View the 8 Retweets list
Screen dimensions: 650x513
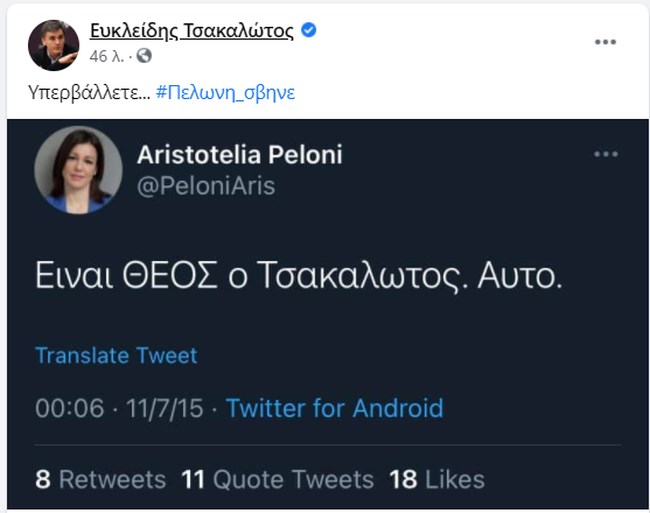(x=100, y=479)
